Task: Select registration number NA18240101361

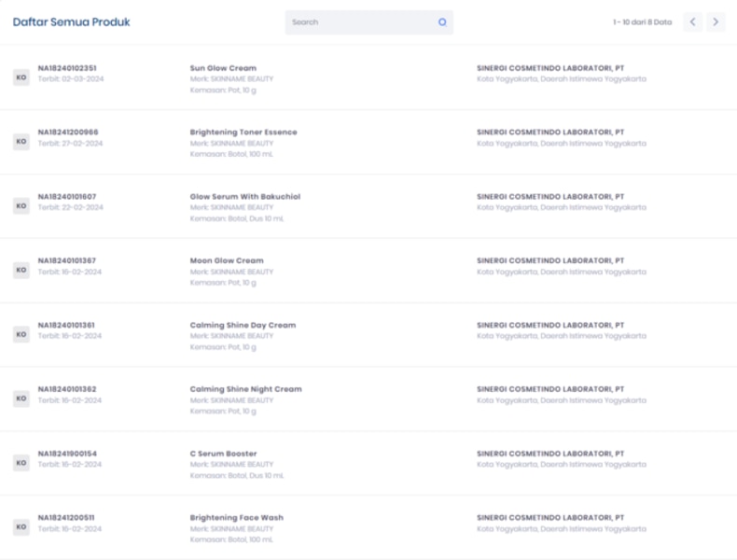Action: (x=66, y=325)
